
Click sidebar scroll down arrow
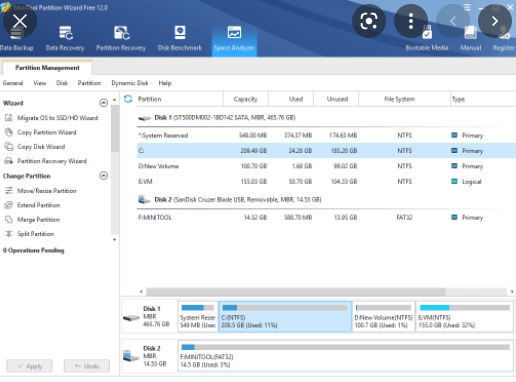pyautogui.click(x=115, y=239)
